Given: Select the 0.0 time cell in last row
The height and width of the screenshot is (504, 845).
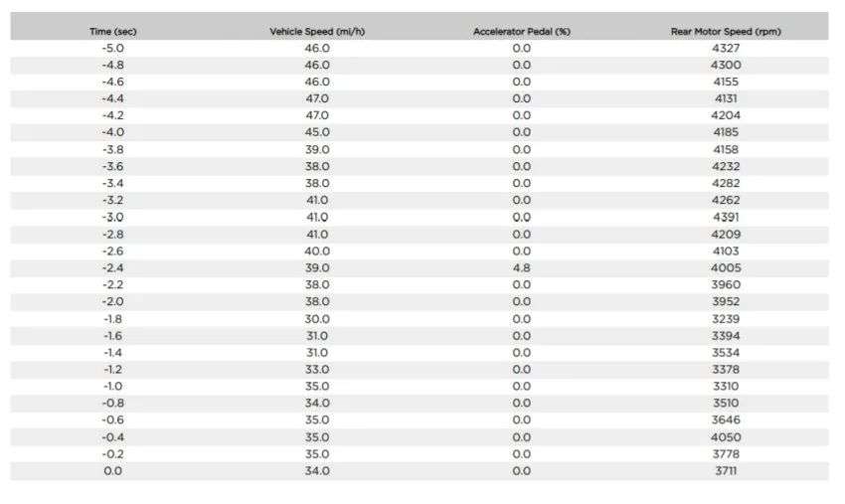Looking at the screenshot, I should [x=112, y=471].
